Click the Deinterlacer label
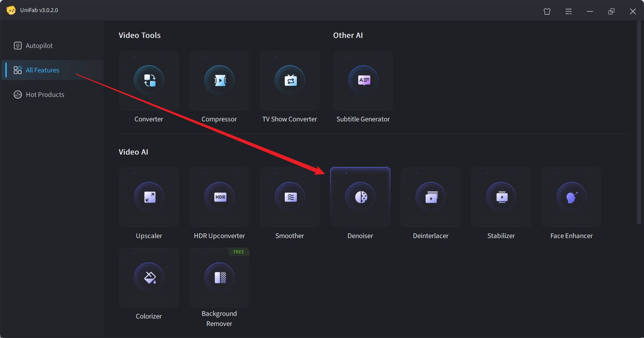This screenshot has width=644, height=338. (x=431, y=236)
